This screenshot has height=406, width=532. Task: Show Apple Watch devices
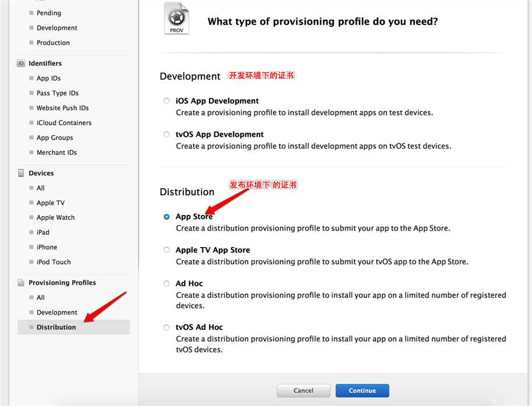pos(55,218)
